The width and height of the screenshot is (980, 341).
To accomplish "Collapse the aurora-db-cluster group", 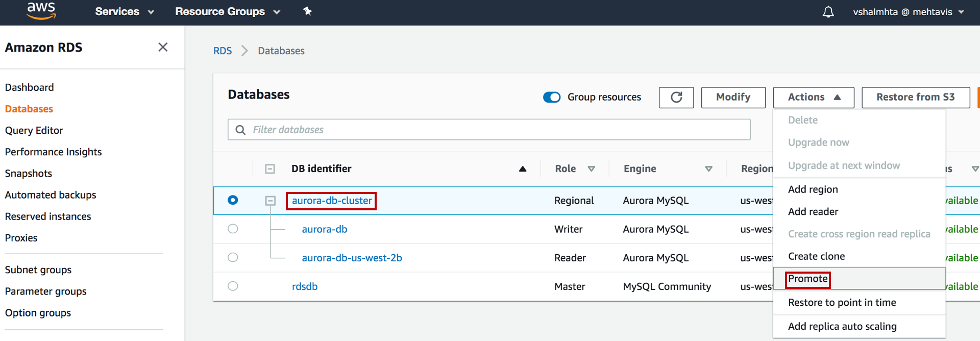I will click(271, 201).
